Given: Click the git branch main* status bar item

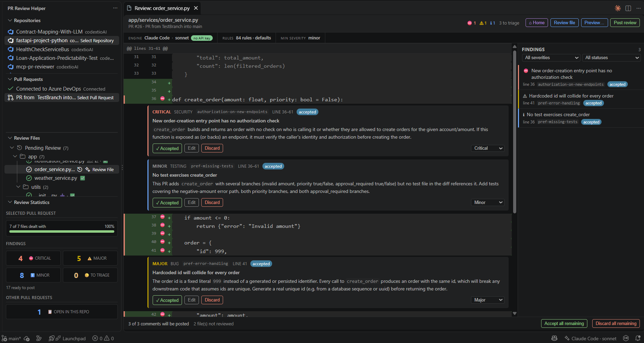Looking at the screenshot, I should [11, 339].
